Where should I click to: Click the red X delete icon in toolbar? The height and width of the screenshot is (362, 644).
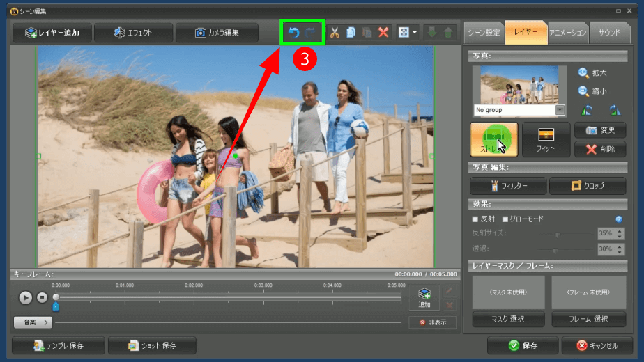click(x=383, y=32)
